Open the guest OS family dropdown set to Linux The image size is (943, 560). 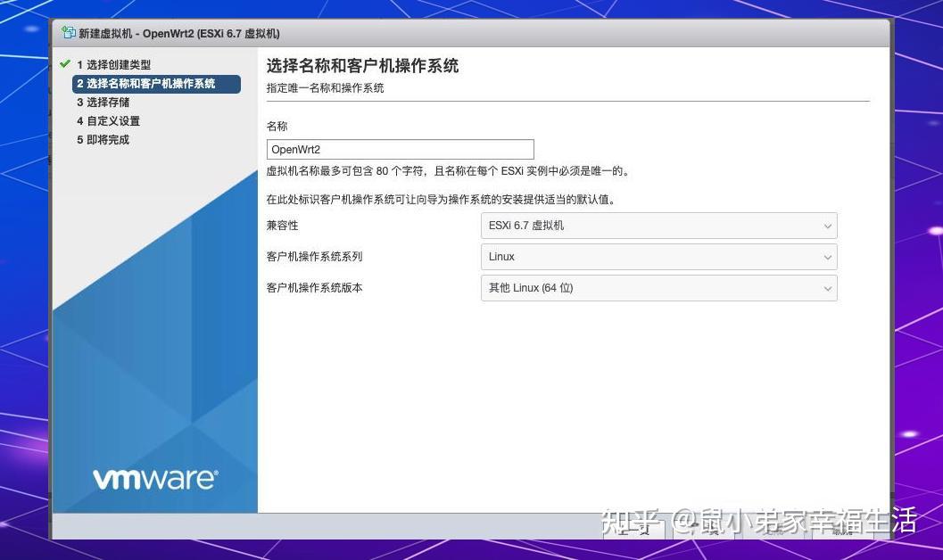point(658,257)
